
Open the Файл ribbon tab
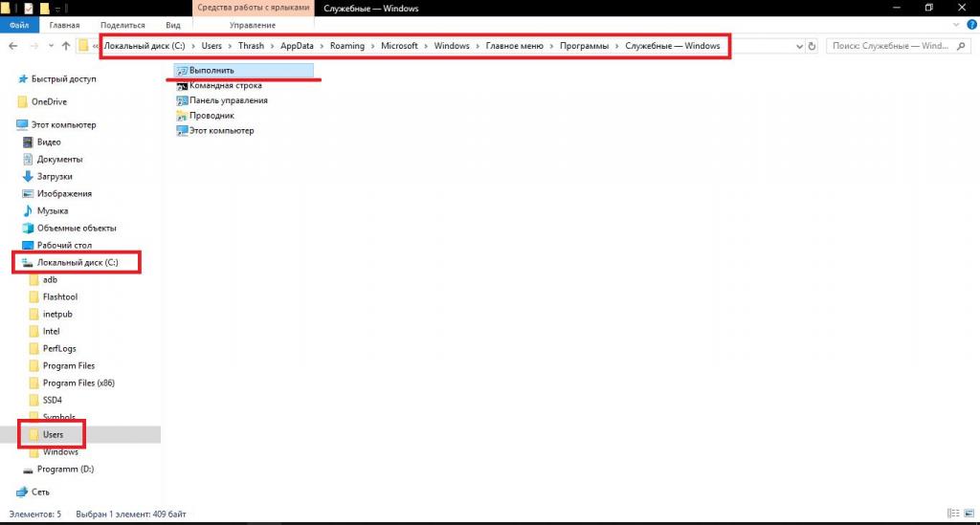tap(19, 25)
